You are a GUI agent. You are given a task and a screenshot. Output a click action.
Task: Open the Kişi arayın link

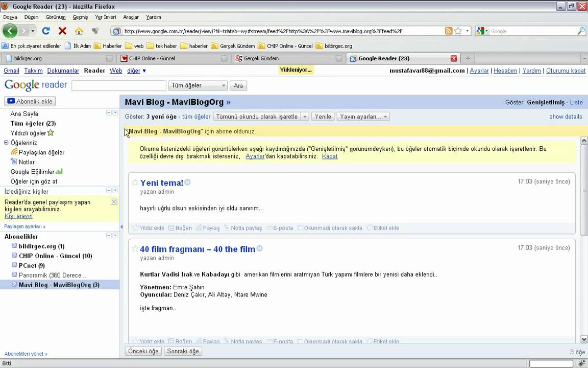(18, 216)
